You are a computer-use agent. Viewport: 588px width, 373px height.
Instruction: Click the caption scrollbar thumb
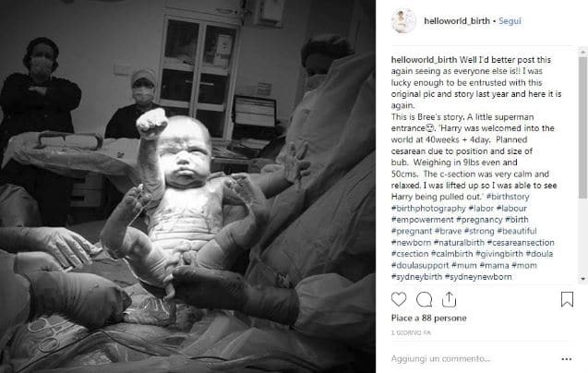click(x=583, y=127)
